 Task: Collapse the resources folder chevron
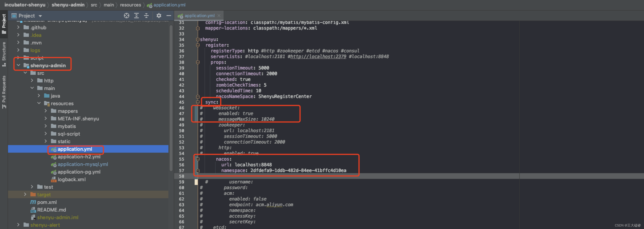(39, 103)
